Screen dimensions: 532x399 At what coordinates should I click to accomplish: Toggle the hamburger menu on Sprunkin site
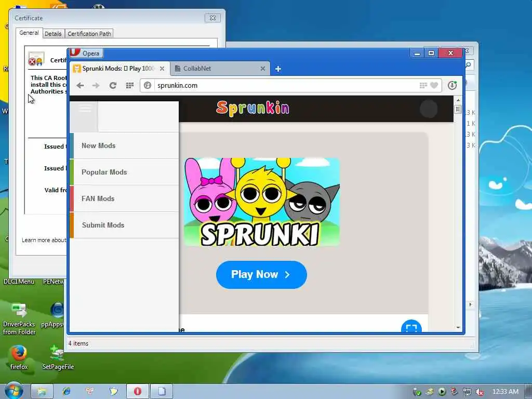coord(85,109)
